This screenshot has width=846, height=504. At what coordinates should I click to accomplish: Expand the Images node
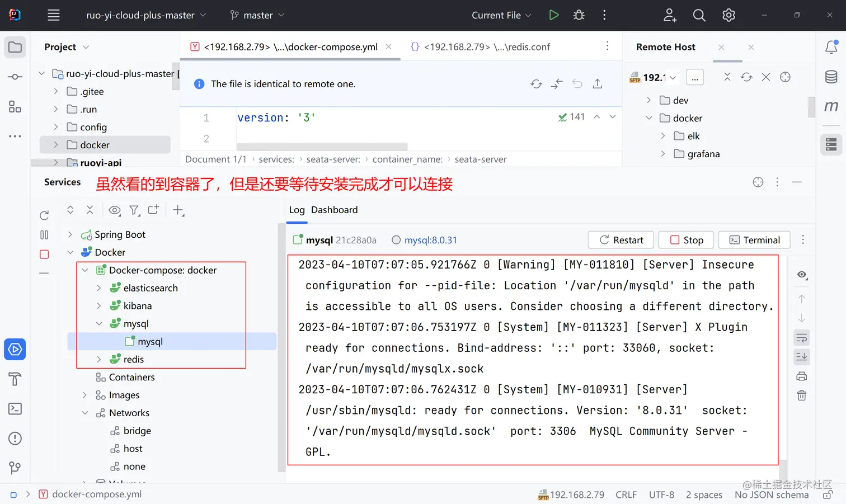[x=84, y=395]
